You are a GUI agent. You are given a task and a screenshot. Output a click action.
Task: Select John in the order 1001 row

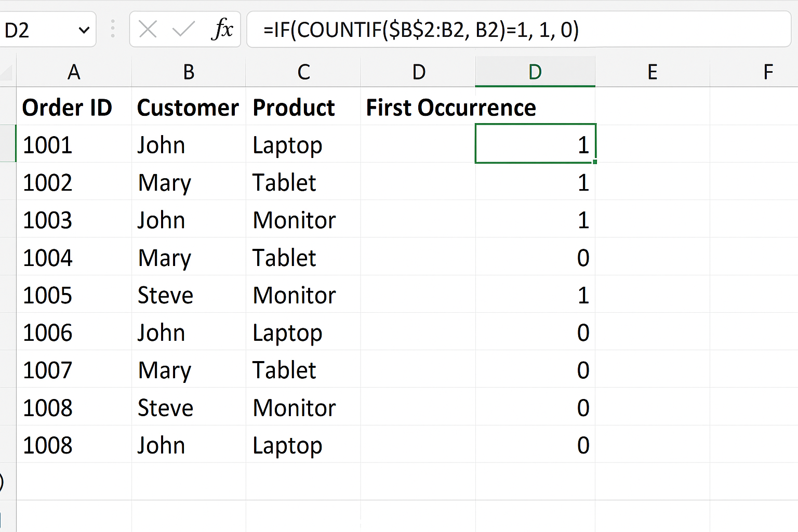click(x=189, y=144)
